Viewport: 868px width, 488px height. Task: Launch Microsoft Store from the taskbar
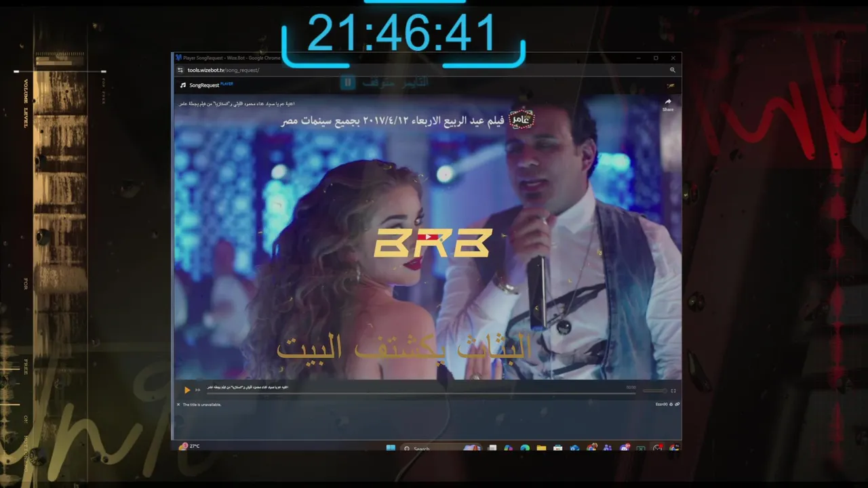pos(557,448)
